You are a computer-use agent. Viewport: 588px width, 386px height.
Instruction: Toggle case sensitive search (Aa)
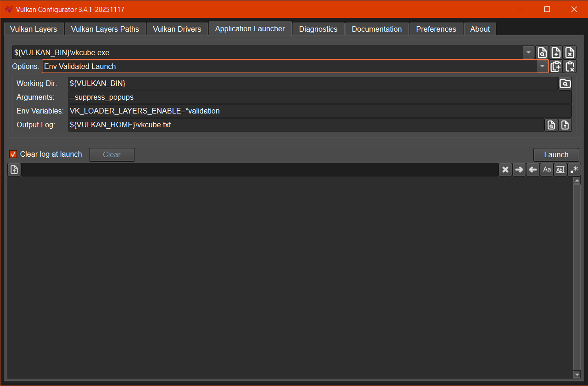(547, 170)
